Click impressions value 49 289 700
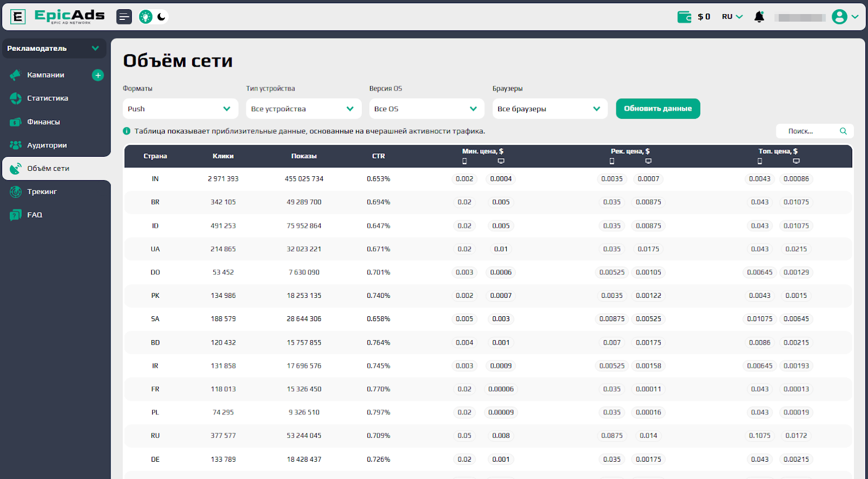Viewport: 868px width, 479px height. tap(304, 202)
